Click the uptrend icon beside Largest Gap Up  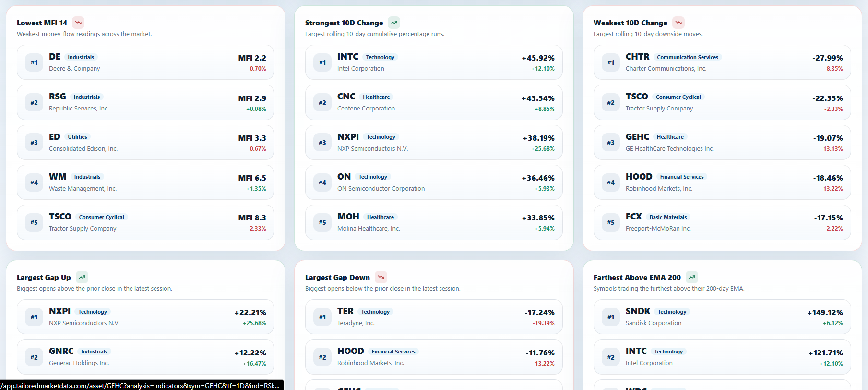[x=82, y=277]
